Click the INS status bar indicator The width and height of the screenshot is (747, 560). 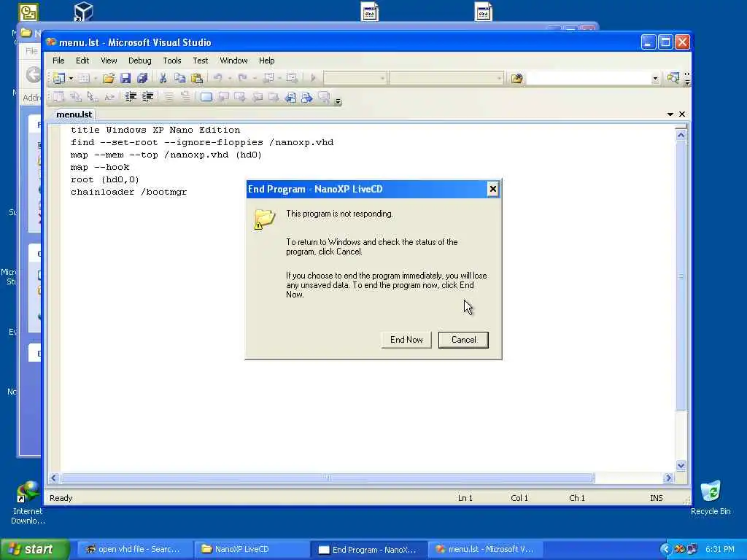tap(657, 497)
